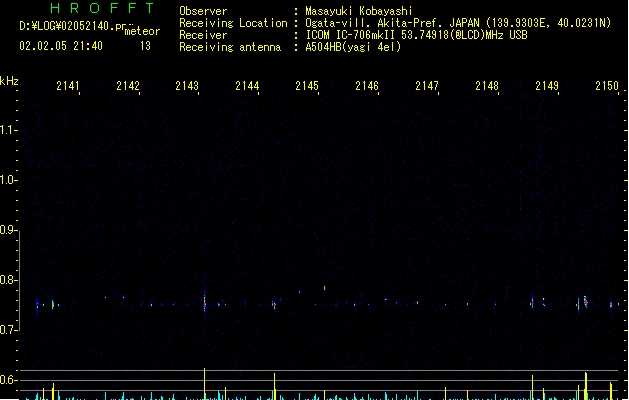Screen dimensions: 629x400
Task: Click the tallest yellow power spike after 2143
Action: pyautogui.click(x=205, y=384)
